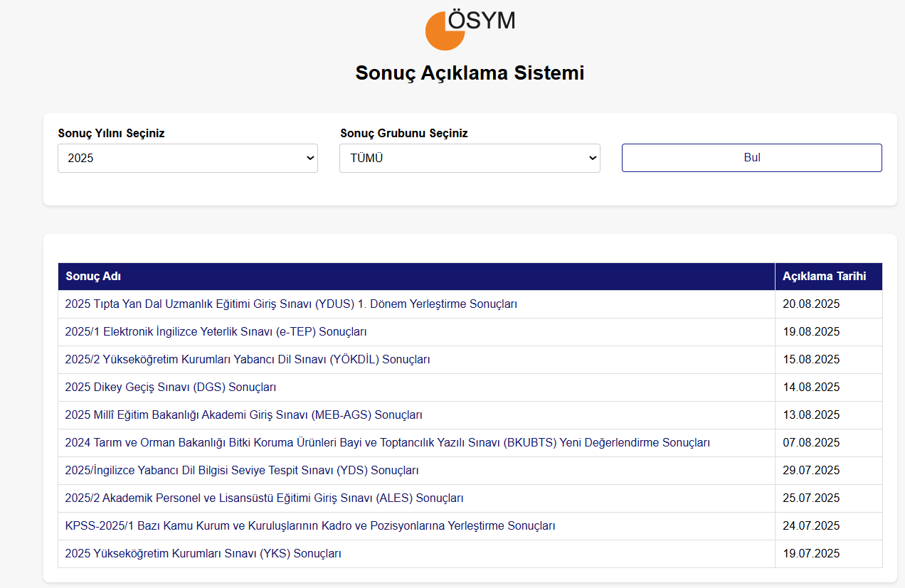
Task: Open the 2025/1 e-TEP Sonuçları link
Action: click(216, 332)
